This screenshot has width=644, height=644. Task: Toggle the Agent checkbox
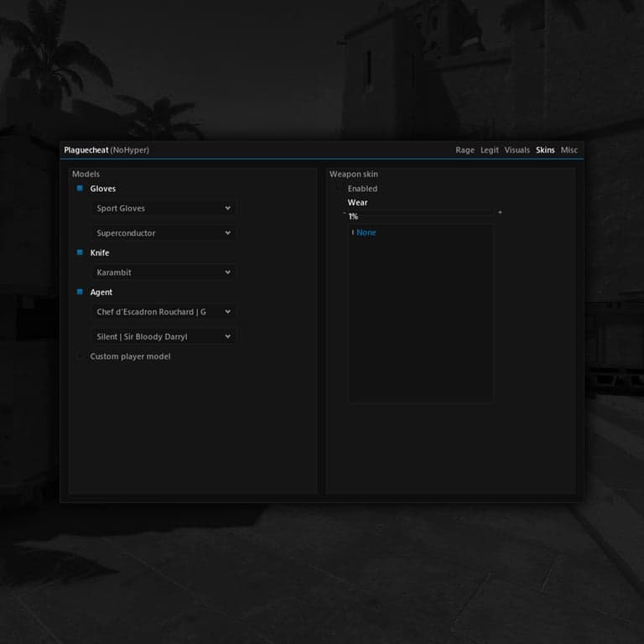click(80, 292)
